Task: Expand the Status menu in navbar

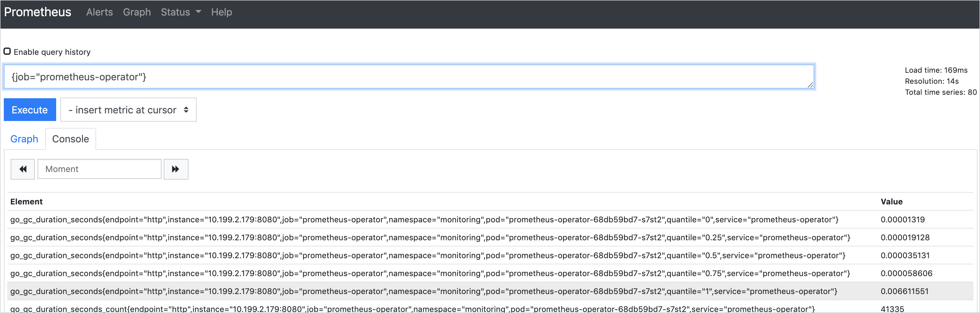Action: (175, 12)
